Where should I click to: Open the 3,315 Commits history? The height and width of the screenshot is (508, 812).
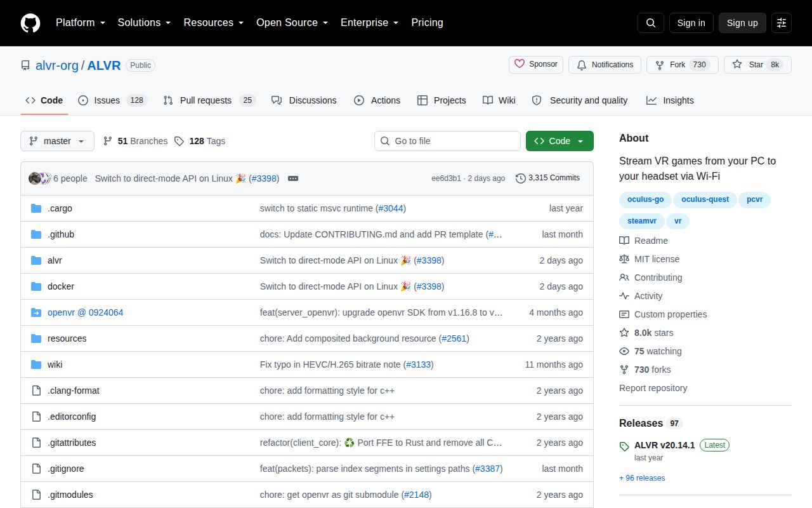[548, 178]
